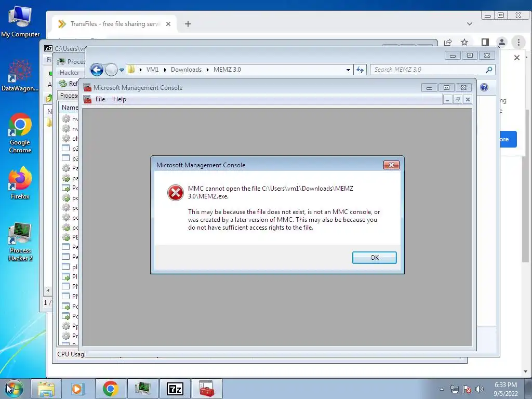This screenshot has height=399, width=532.
Task: Open Firefox desktop shortcut
Action: click(x=20, y=182)
